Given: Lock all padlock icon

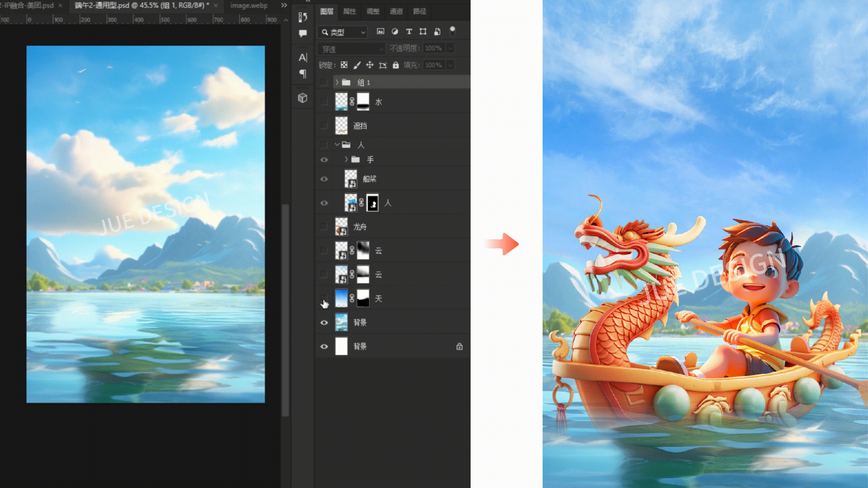Looking at the screenshot, I should [396, 65].
